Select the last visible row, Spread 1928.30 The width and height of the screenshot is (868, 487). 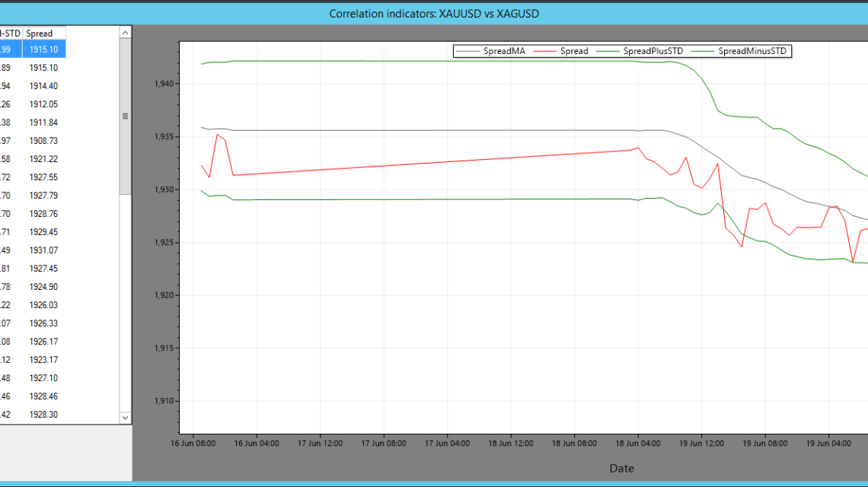43,415
